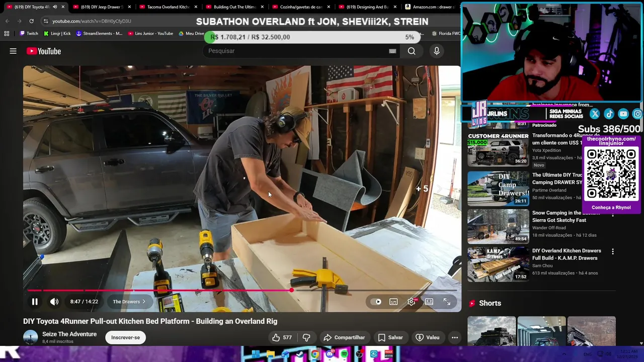Open OBS Studio from the taskbar
The image size is (644, 362).
[359, 354]
